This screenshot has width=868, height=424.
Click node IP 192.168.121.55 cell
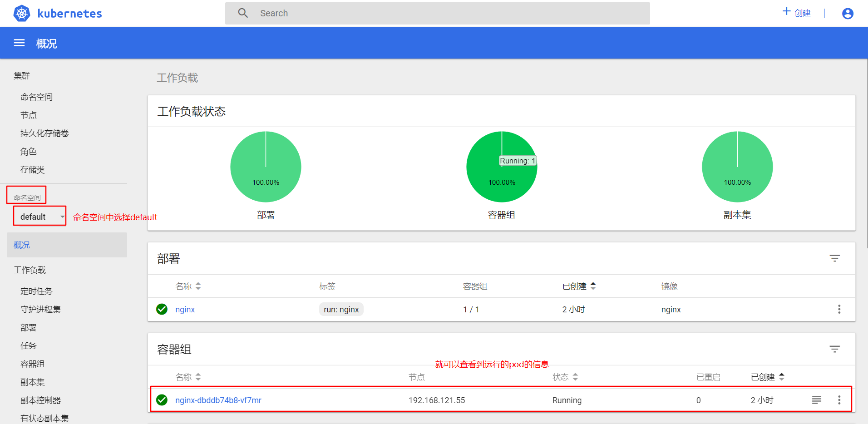[437, 400]
